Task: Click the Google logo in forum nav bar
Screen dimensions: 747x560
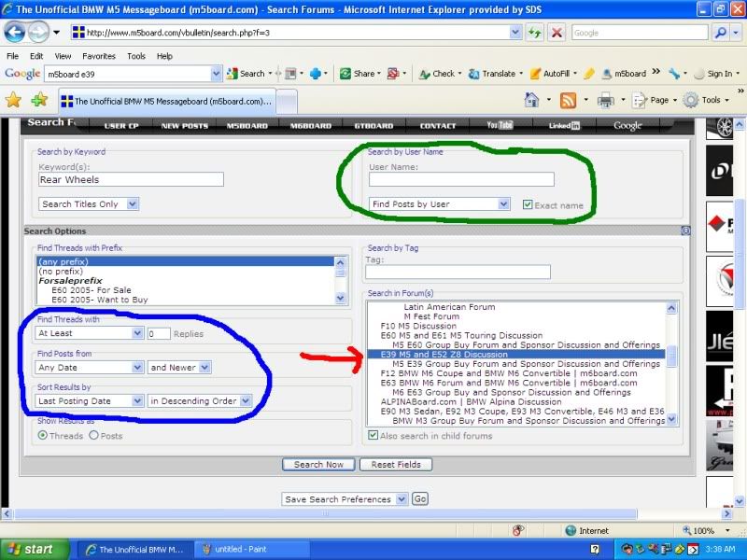Action: (x=627, y=126)
